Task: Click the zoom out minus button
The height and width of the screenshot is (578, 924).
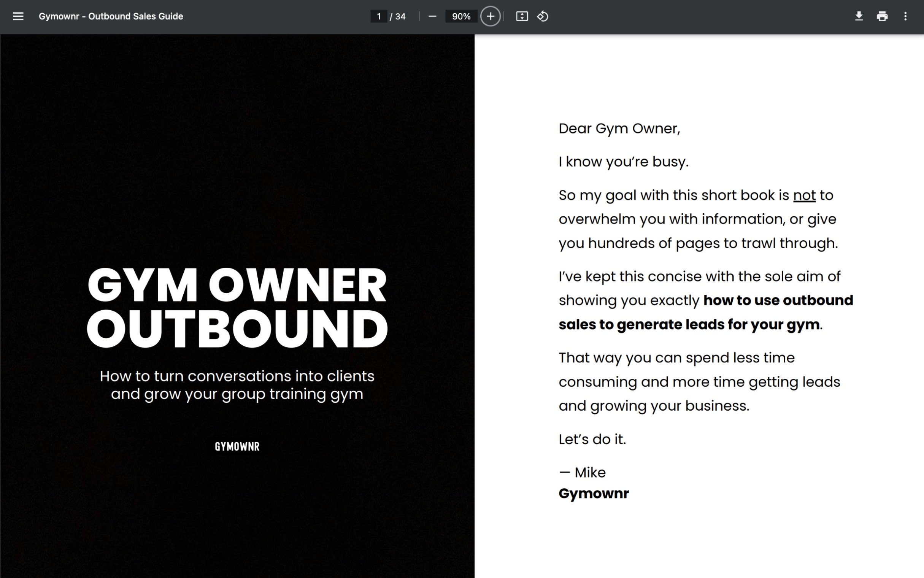Action: (x=432, y=16)
